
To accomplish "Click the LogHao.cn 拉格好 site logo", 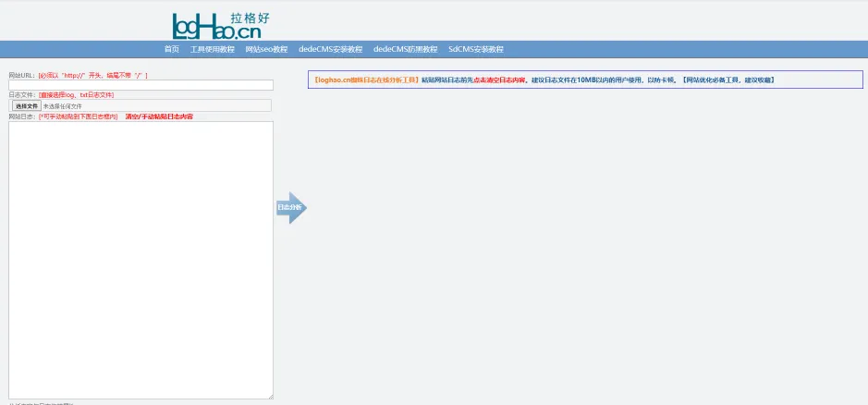I will tap(222, 26).
